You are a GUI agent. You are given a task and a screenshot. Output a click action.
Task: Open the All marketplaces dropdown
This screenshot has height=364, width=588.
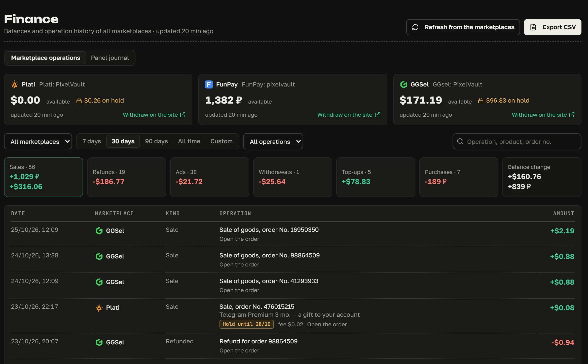point(38,141)
